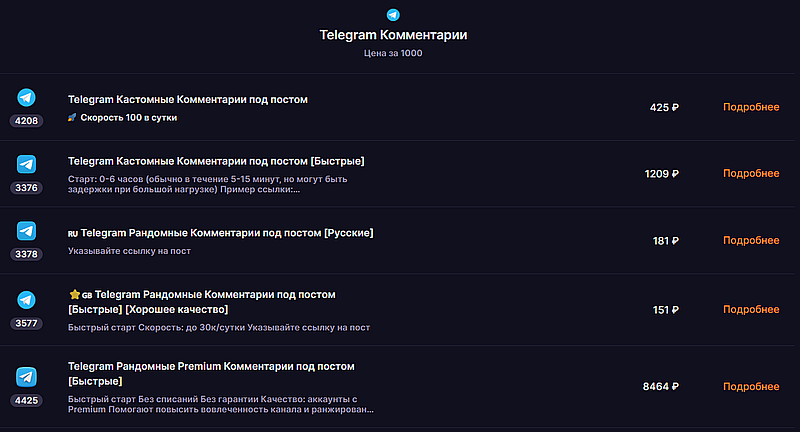The image size is (800, 432).
Task: Click the rocket icon next to Скорость 100 в сутки
Action: click(x=72, y=117)
